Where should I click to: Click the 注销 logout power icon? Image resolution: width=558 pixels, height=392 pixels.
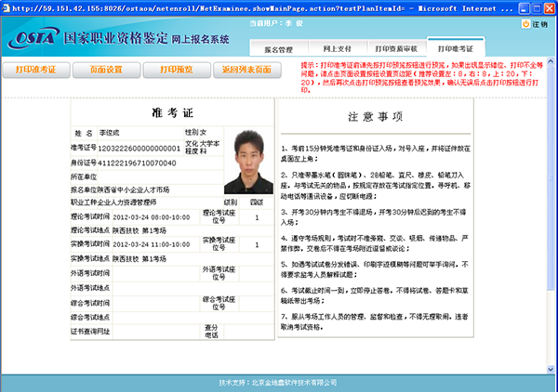point(525,24)
